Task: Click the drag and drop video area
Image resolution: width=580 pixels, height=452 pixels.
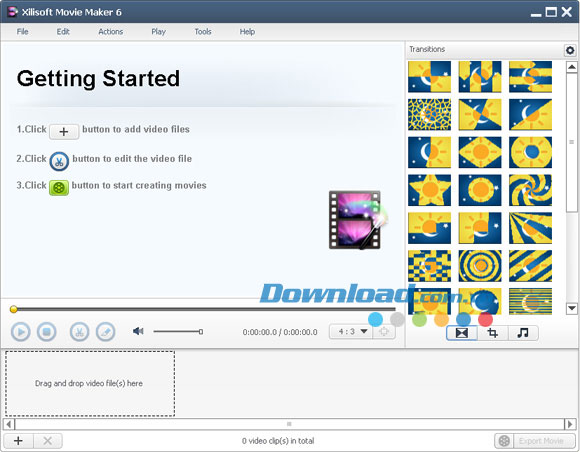Action: coord(90,384)
